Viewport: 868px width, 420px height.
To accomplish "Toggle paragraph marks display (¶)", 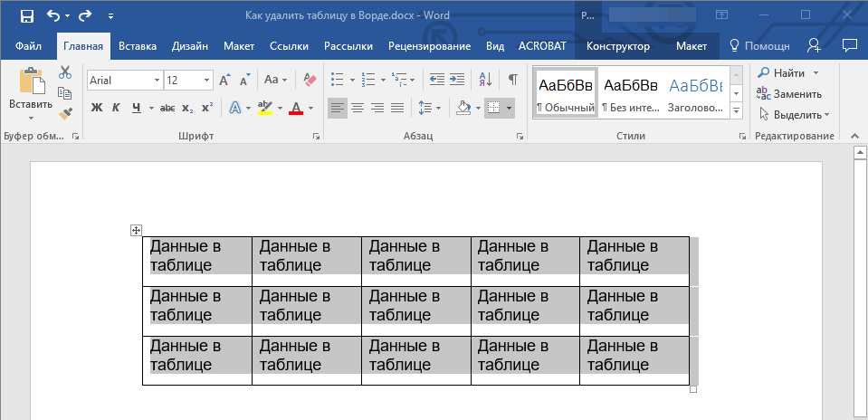I will click(x=512, y=81).
